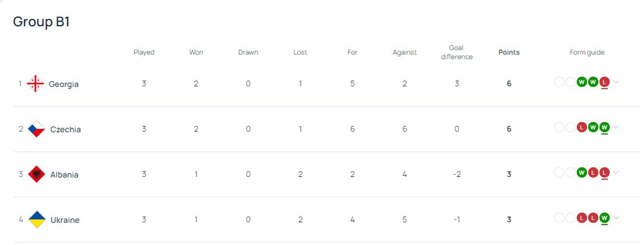The width and height of the screenshot is (644, 245).
Task: Click the Form guide column header
Action: pyautogui.click(x=587, y=53)
